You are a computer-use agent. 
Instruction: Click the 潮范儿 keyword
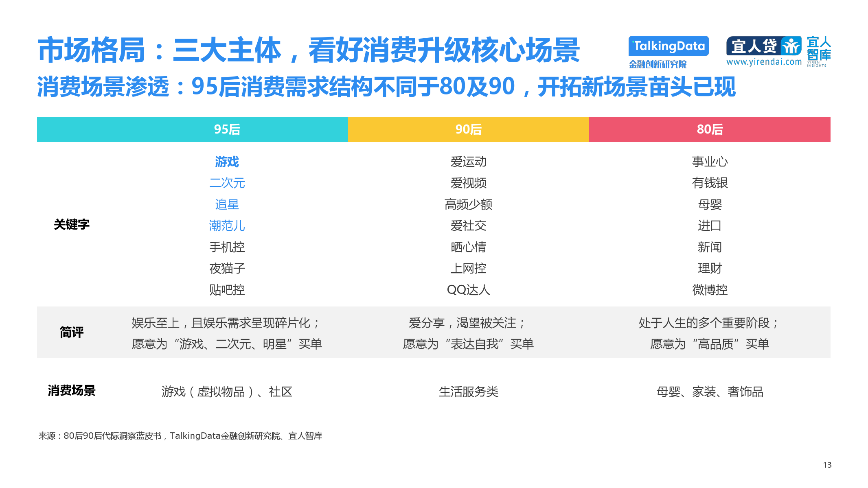(227, 225)
